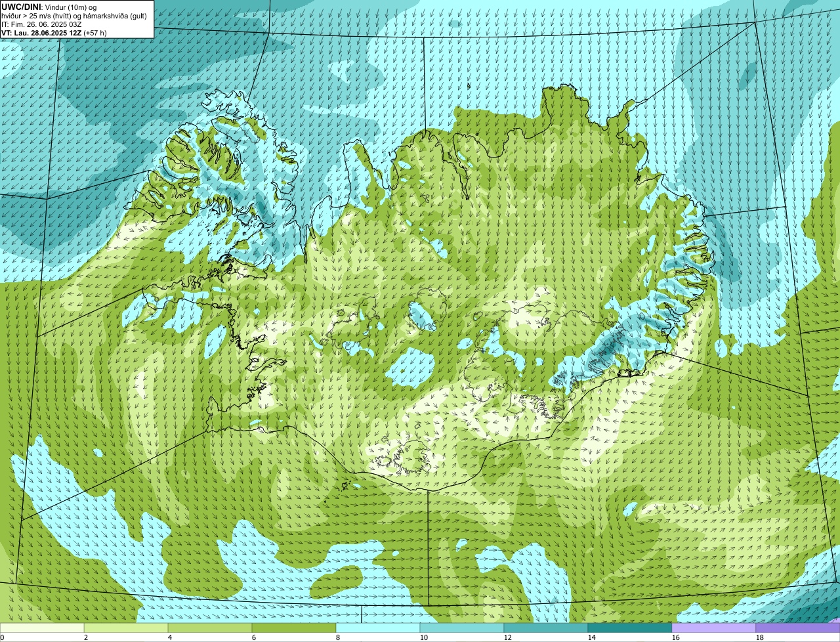
Task: Click the 4–6 m/s light green legend swatch
Action: (210, 628)
